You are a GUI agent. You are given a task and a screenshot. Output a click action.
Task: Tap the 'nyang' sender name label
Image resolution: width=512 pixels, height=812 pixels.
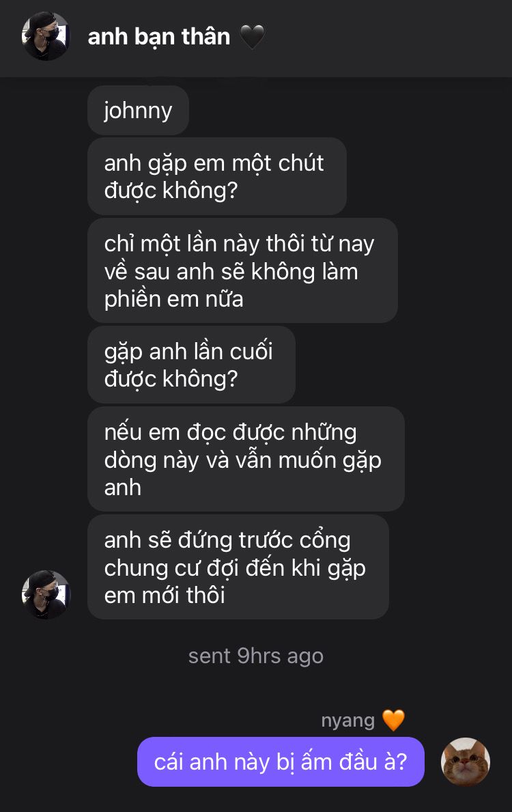[348, 720]
